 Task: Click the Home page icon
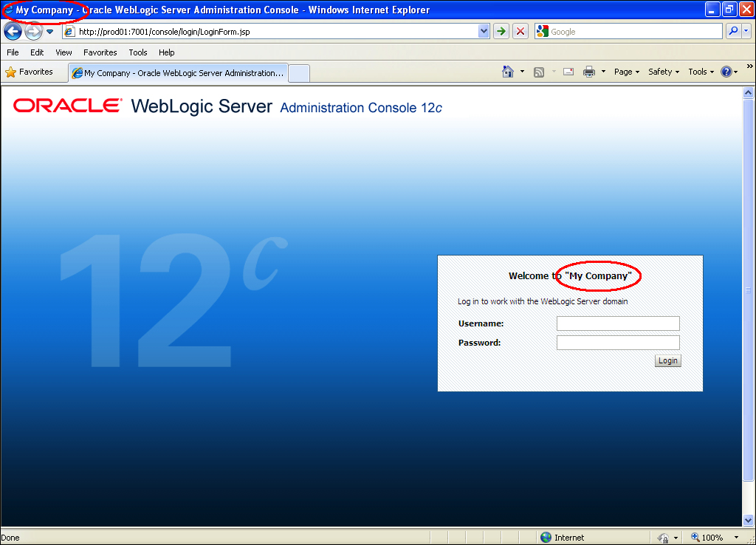508,72
